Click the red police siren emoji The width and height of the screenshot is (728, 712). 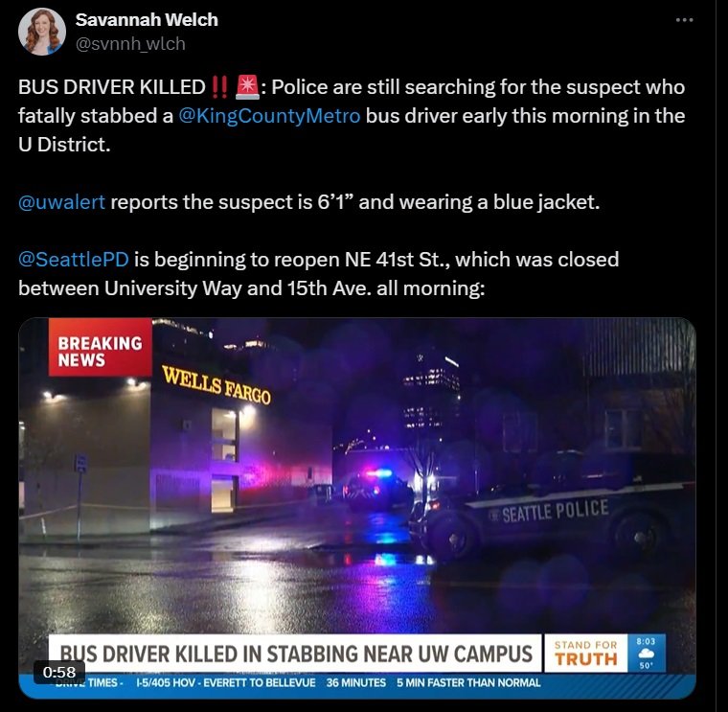coord(247,87)
